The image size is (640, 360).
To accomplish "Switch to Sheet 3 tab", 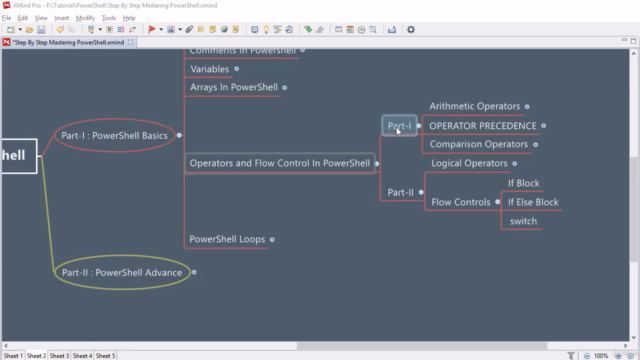I will [59, 356].
